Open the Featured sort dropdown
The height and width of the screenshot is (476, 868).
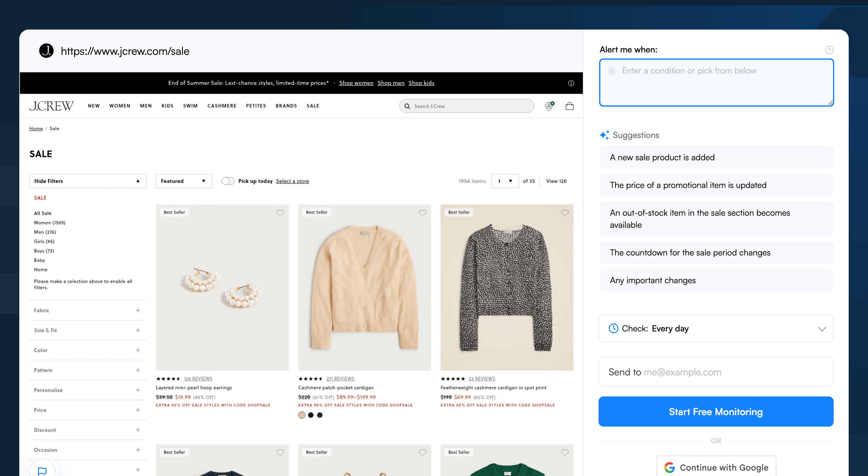[x=184, y=181]
